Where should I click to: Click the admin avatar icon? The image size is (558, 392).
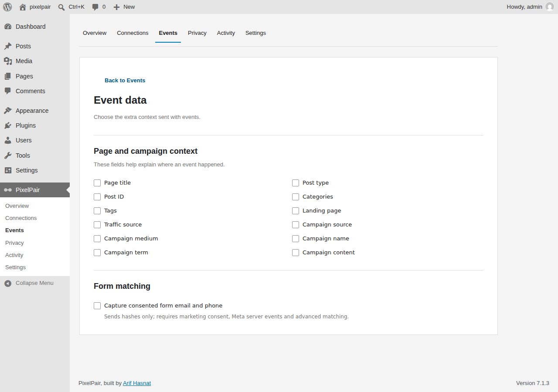(549, 7)
